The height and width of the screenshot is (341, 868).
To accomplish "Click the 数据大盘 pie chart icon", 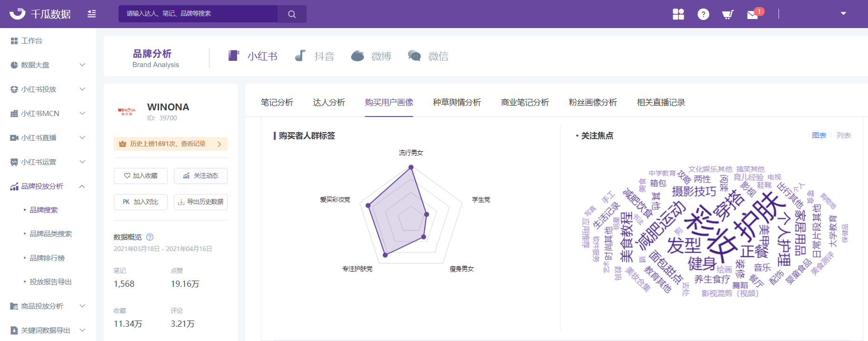I will (14, 65).
